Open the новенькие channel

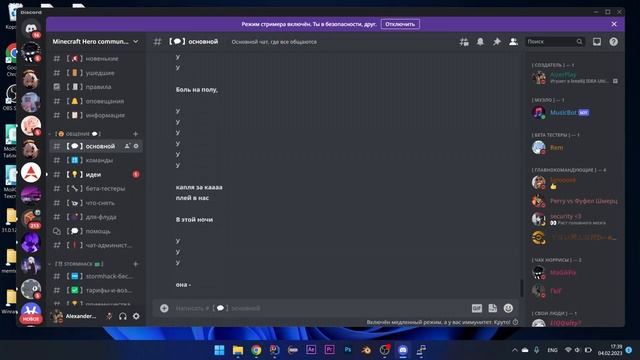96,59
